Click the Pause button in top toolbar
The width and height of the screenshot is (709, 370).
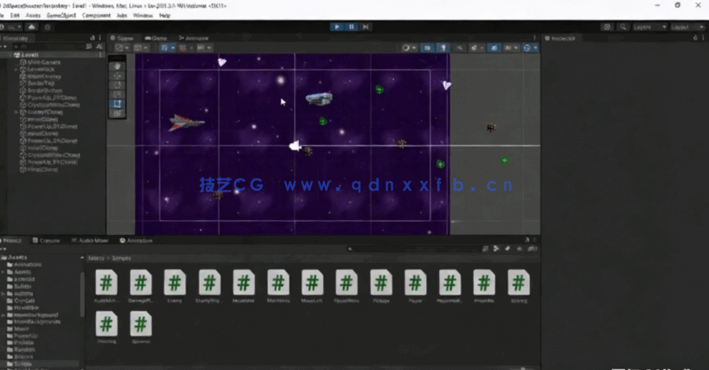(351, 27)
